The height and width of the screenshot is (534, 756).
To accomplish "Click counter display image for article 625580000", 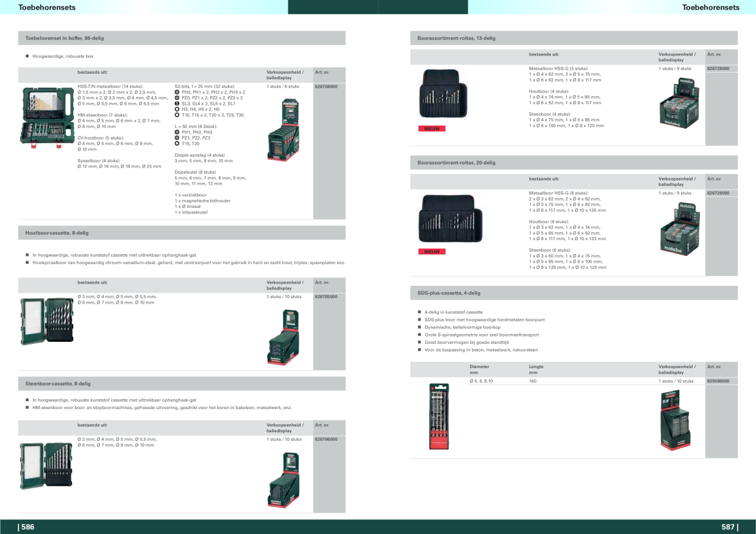I will [676, 421].
